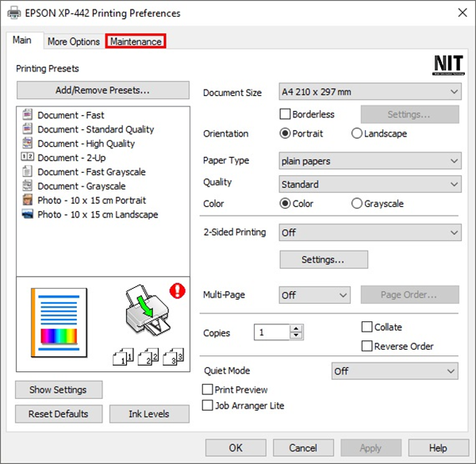Select Landscape orientation

pos(357,133)
